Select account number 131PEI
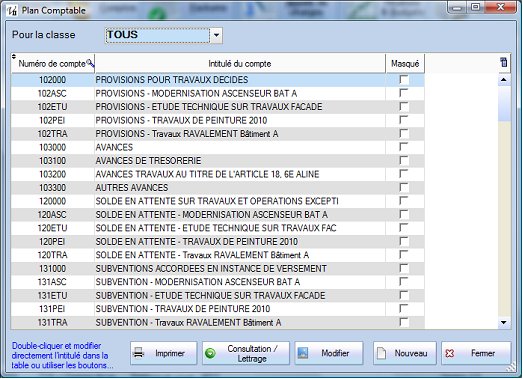 coord(52,309)
